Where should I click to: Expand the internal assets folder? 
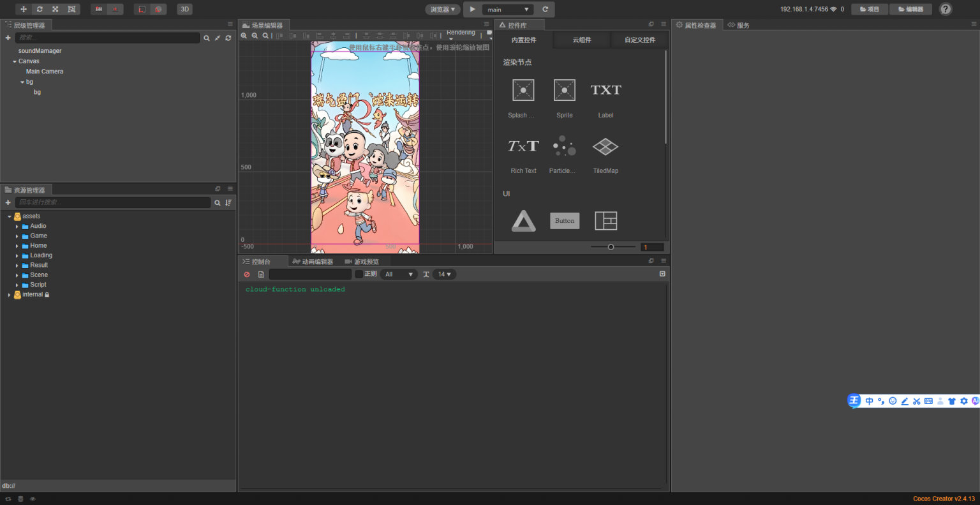pyautogui.click(x=9, y=295)
